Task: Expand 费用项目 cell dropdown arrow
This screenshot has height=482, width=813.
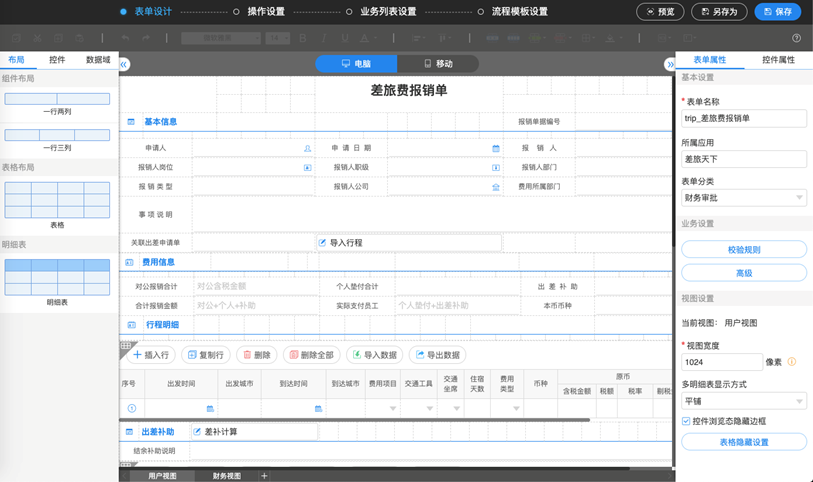Action: (393, 408)
